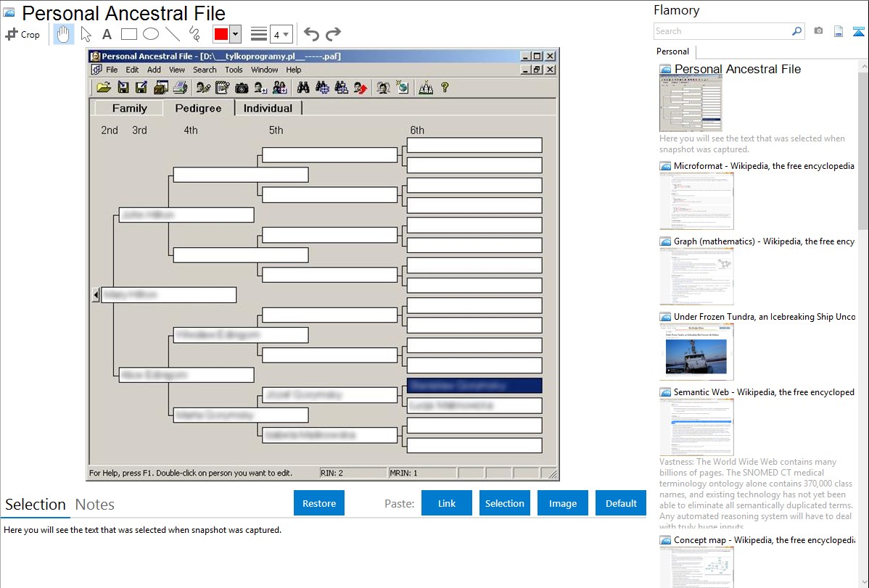The width and height of the screenshot is (869, 588).
Task: Select the Personal tab in Flamory panel
Action: [x=673, y=51]
